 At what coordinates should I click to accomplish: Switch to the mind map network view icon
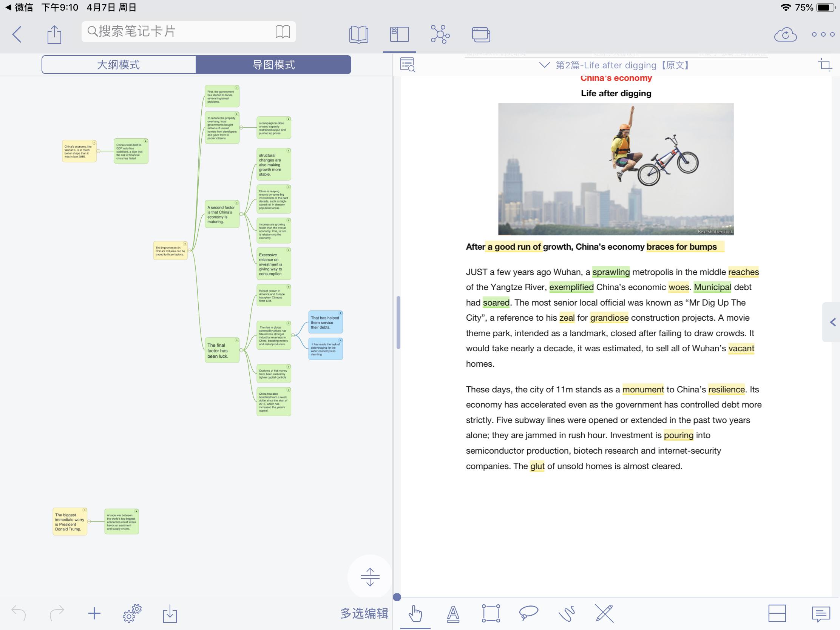[440, 34]
